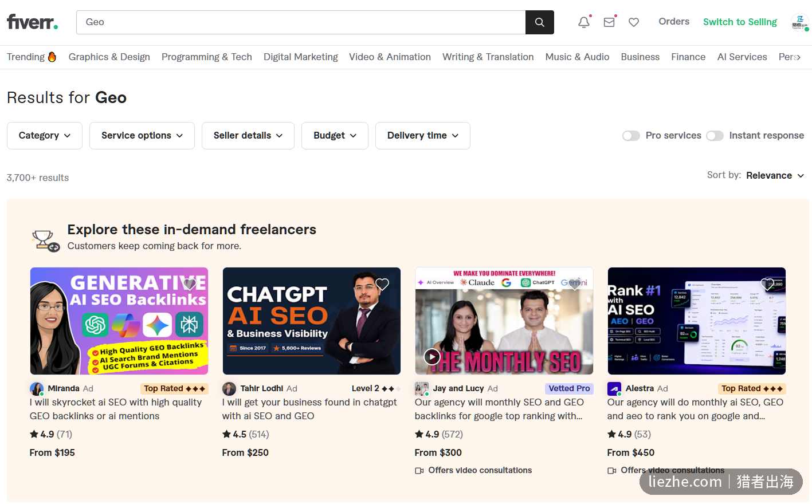The height and width of the screenshot is (504, 812).
Task: Click Switch to Selling link
Action: tap(740, 22)
